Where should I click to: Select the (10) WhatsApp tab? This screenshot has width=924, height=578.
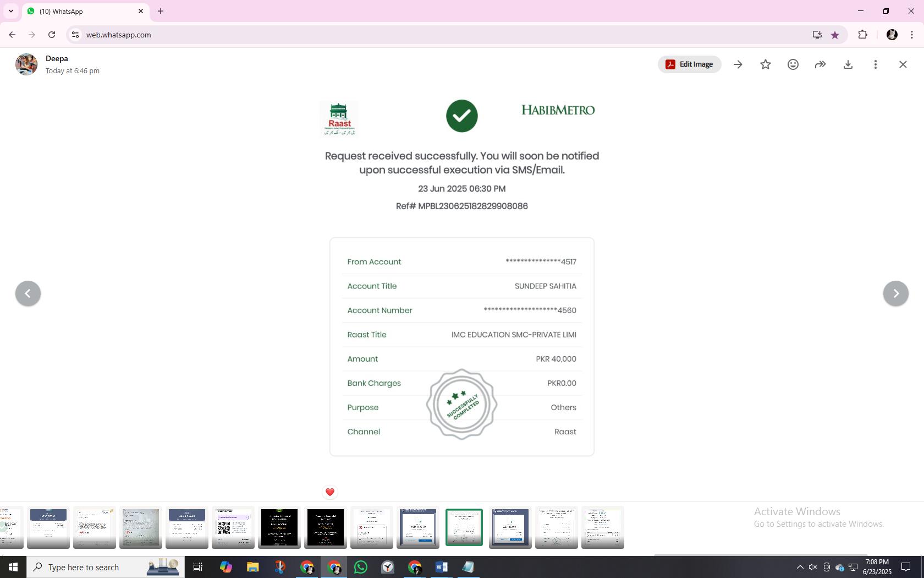pos(85,11)
